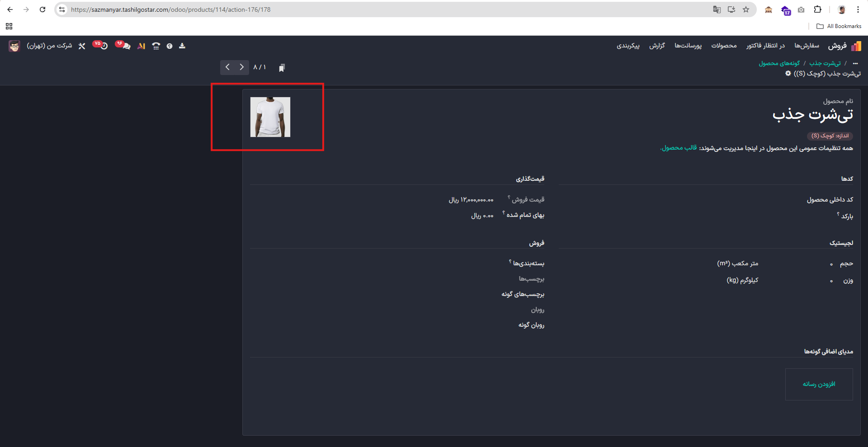Click the browser address bar URL
The width and height of the screenshot is (868, 447).
pos(171,9)
